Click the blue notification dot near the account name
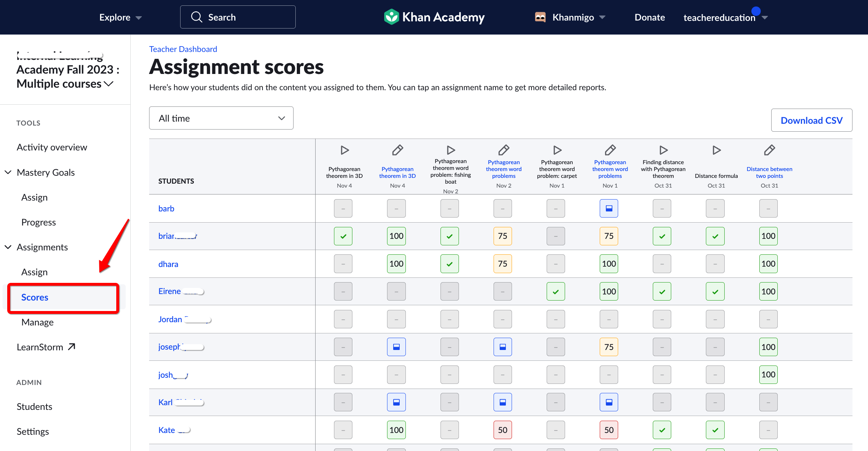Image resolution: width=868 pixels, height=451 pixels. coord(756,11)
